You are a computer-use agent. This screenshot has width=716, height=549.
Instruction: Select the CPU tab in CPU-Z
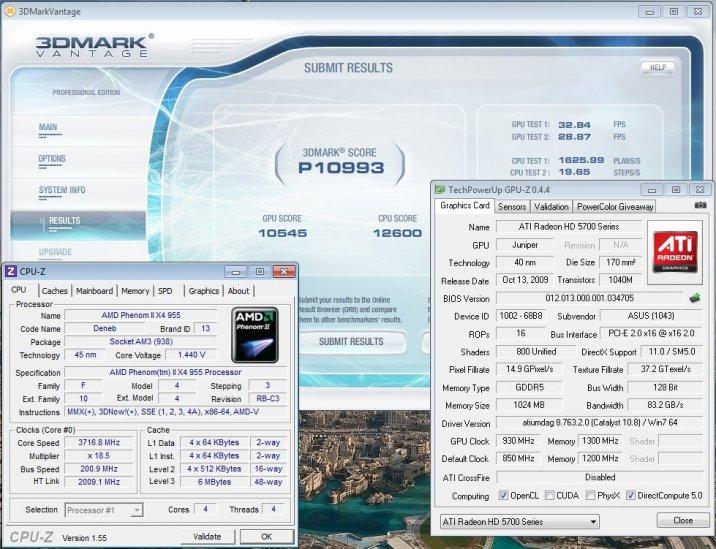click(x=19, y=290)
